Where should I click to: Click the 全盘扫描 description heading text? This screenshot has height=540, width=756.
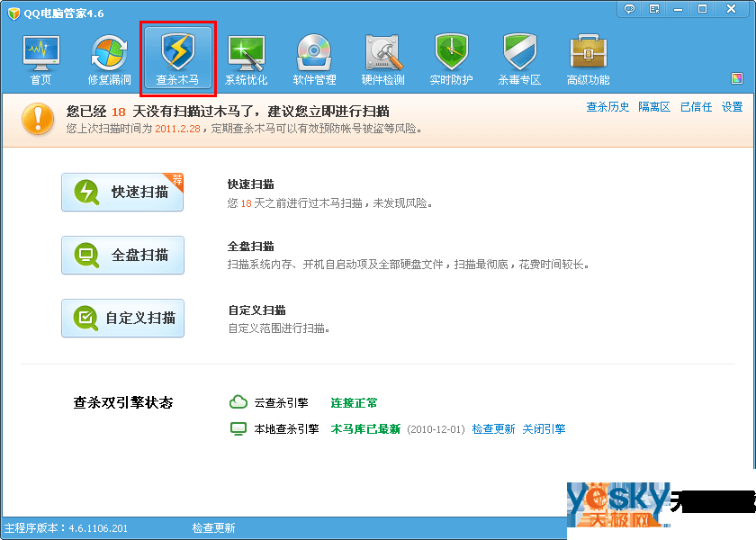pyautogui.click(x=251, y=247)
